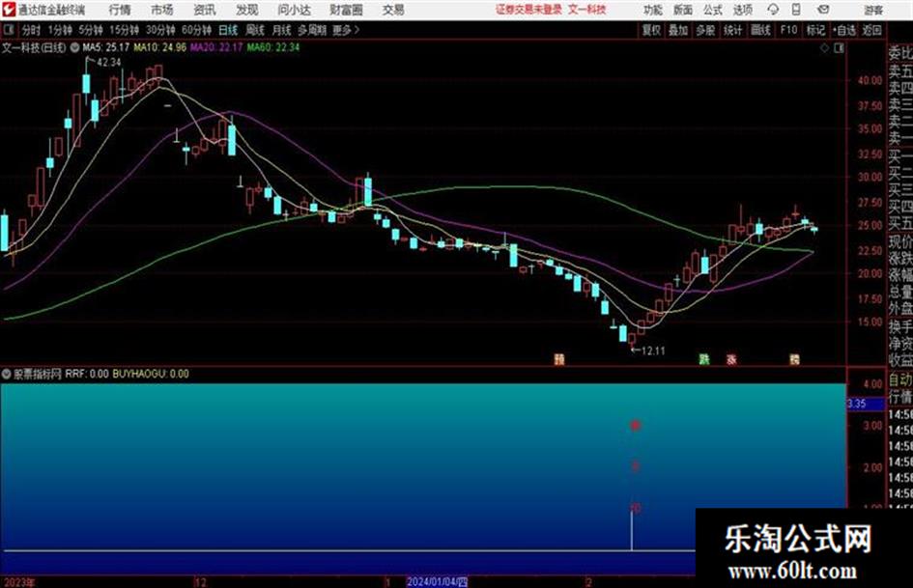
Task: Switch to 月线 monthly period tab
Action: tap(282, 30)
